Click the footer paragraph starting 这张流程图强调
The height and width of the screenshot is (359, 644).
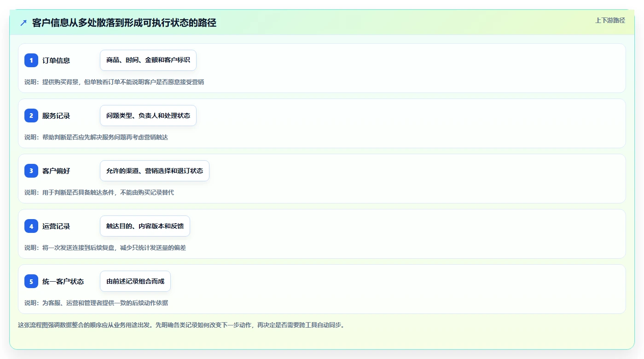coord(181,325)
